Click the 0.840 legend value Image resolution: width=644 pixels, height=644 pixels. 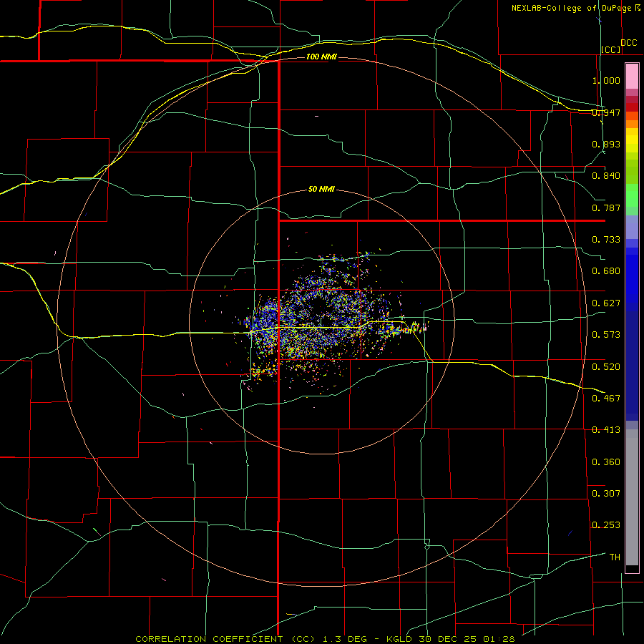[606, 176]
